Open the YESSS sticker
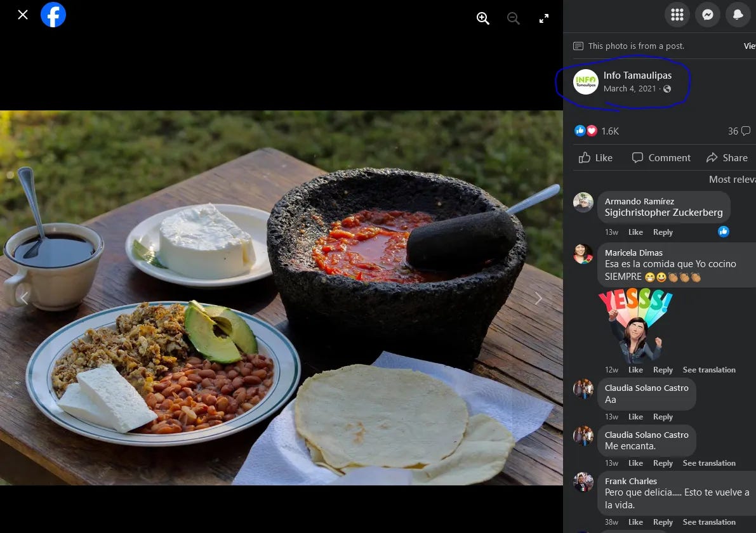 (635, 326)
